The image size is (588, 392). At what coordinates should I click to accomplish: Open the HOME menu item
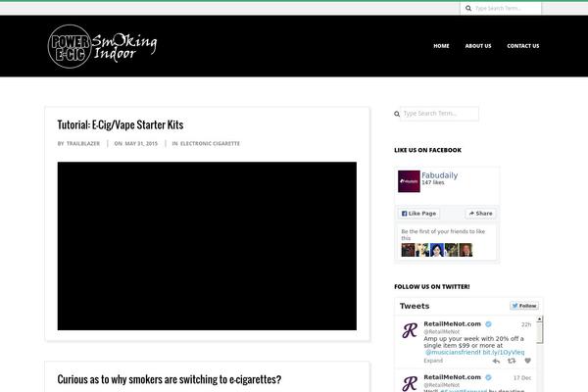click(441, 46)
